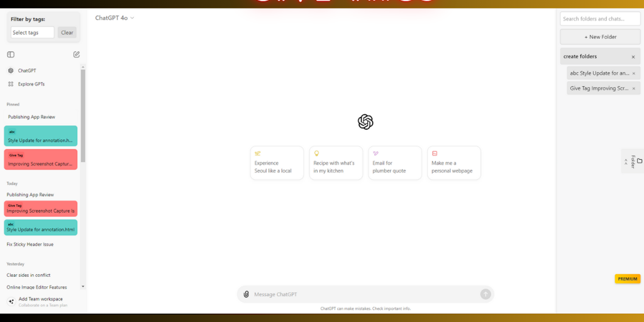644x322 pixels.
Task: Open the ChatGPT 4o model dropdown
Action: pos(114,18)
